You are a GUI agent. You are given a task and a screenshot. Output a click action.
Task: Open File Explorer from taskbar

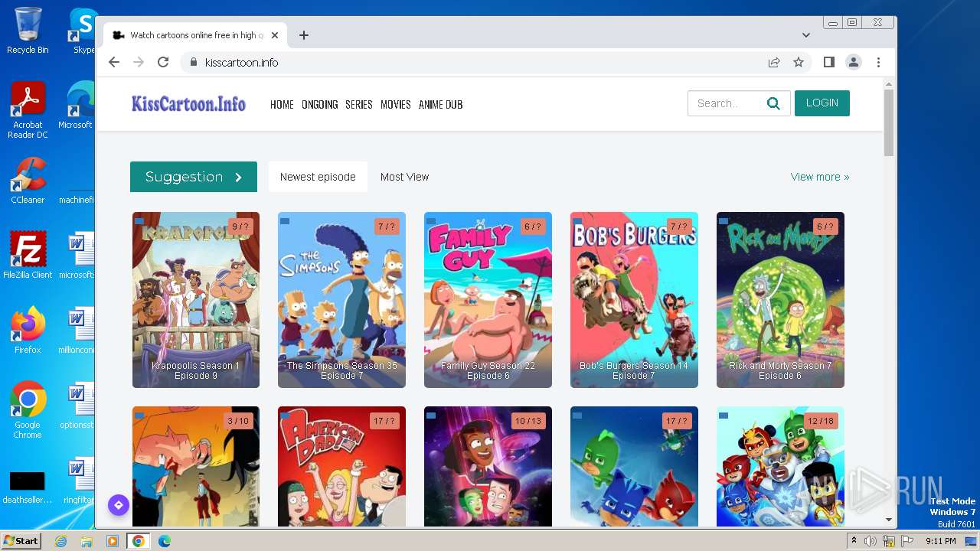click(x=87, y=541)
